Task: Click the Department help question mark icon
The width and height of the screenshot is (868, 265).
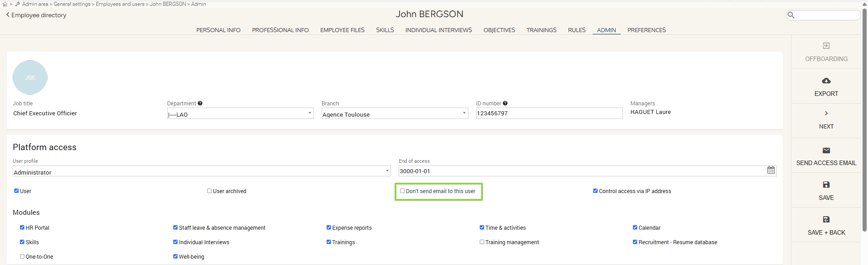Action: (x=200, y=104)
